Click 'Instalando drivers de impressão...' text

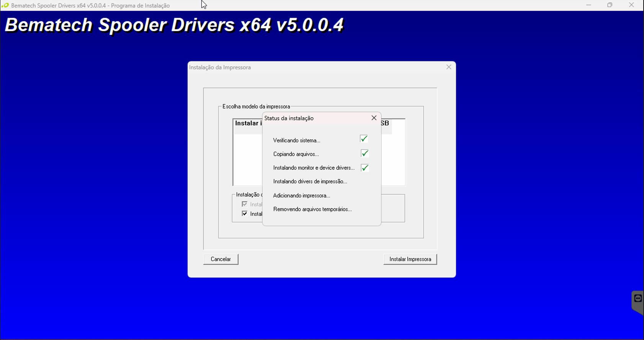coord(310,182)
